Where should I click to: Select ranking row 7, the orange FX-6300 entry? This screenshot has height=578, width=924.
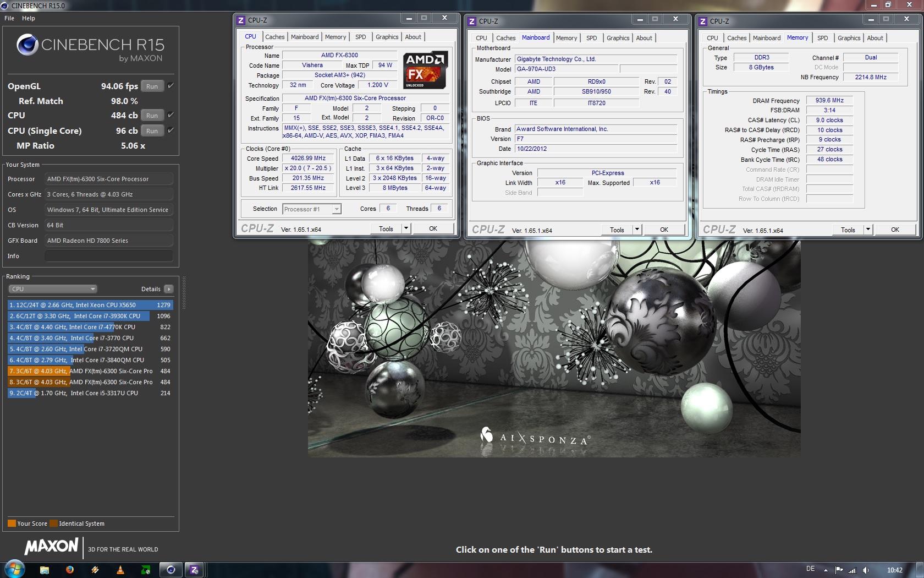point(90,371)
